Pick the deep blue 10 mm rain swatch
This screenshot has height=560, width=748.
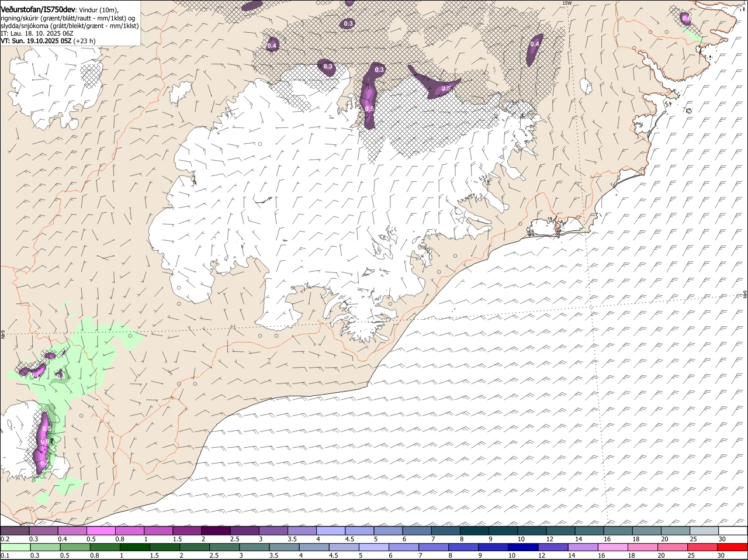tap(523, 547)
